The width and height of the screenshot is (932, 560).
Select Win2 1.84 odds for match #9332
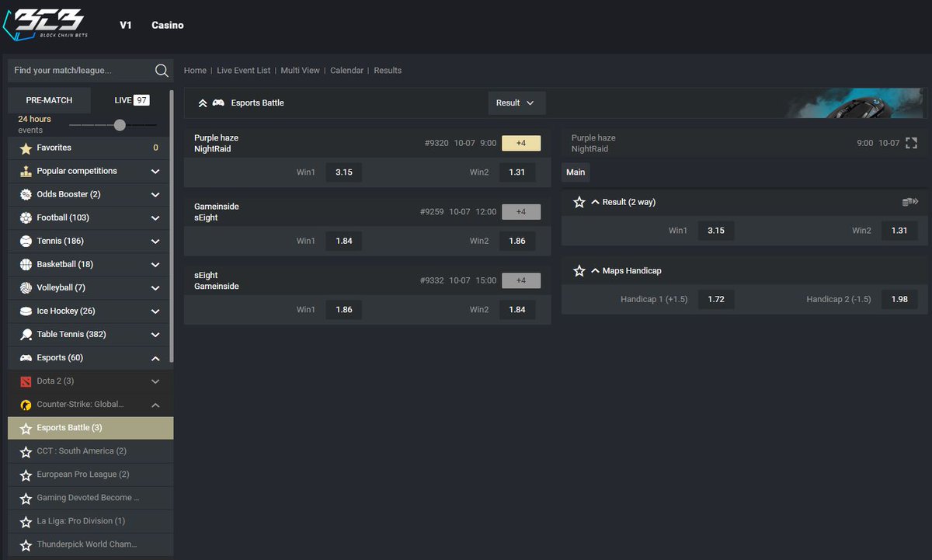[x=517, y=310]
